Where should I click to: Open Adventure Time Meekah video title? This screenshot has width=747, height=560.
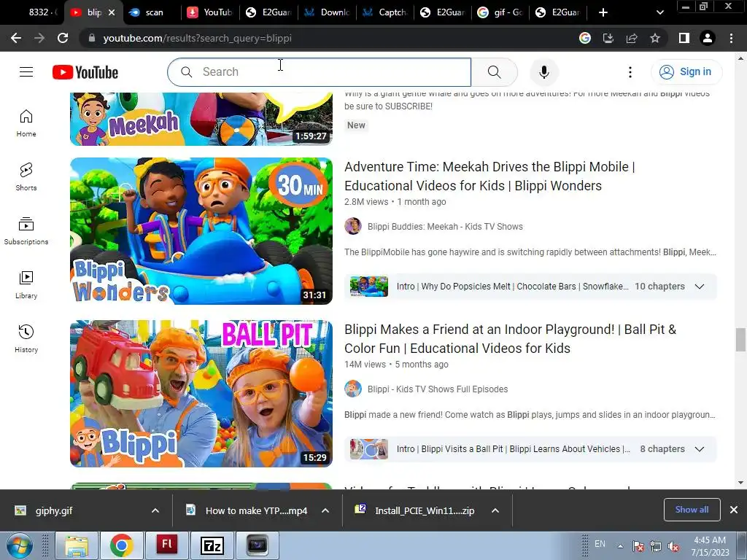[x=489, y=176]
